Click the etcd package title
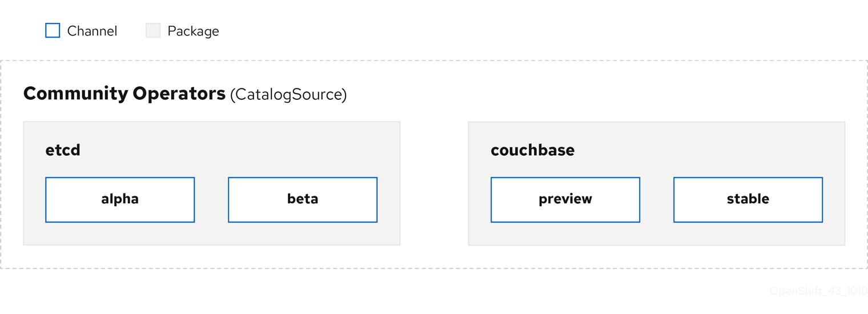 (63, 150)
